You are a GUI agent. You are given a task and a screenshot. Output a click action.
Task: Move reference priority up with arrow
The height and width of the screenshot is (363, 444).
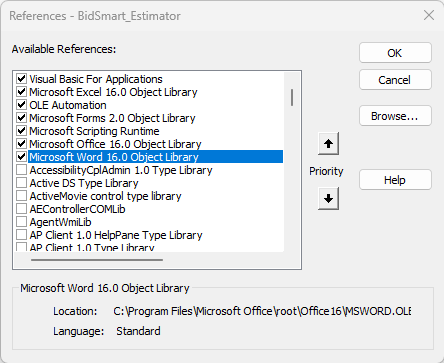click(328, 144)
